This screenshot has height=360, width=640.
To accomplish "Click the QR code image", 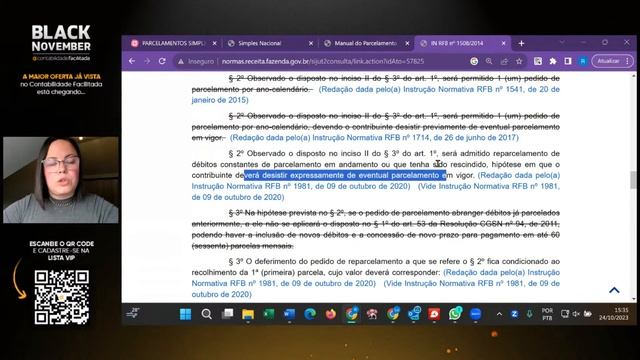I will click(62, 298).
